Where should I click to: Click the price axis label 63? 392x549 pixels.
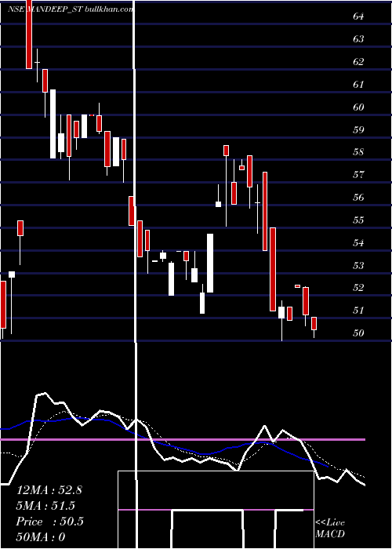coord(358,39)
